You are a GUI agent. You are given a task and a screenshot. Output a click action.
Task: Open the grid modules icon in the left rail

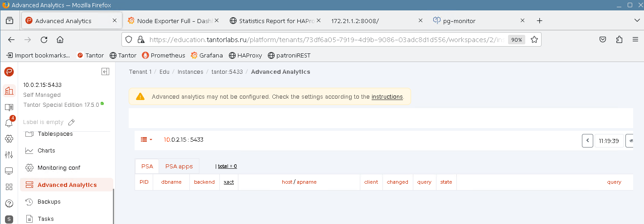coord(9,187)
